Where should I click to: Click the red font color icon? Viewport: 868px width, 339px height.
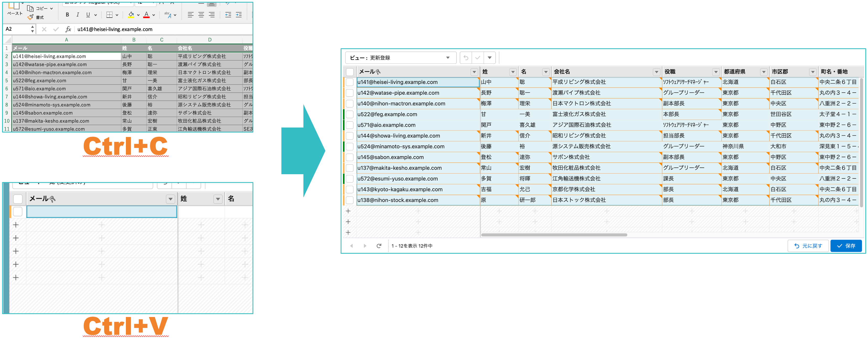[x=146, y=14]
